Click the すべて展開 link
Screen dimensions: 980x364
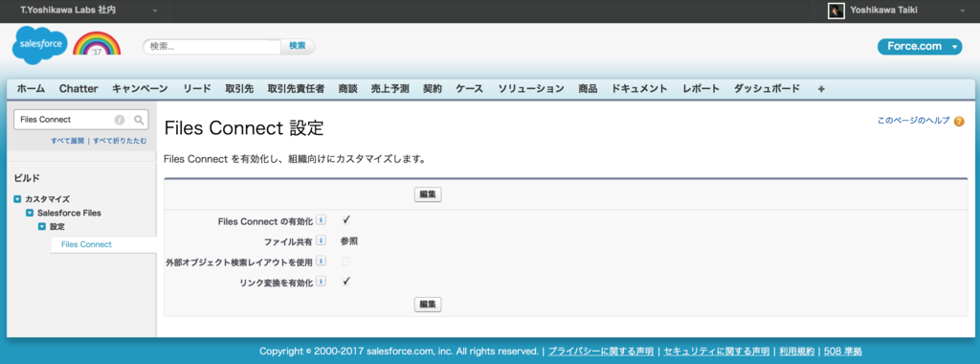click(x=68, y=142)
